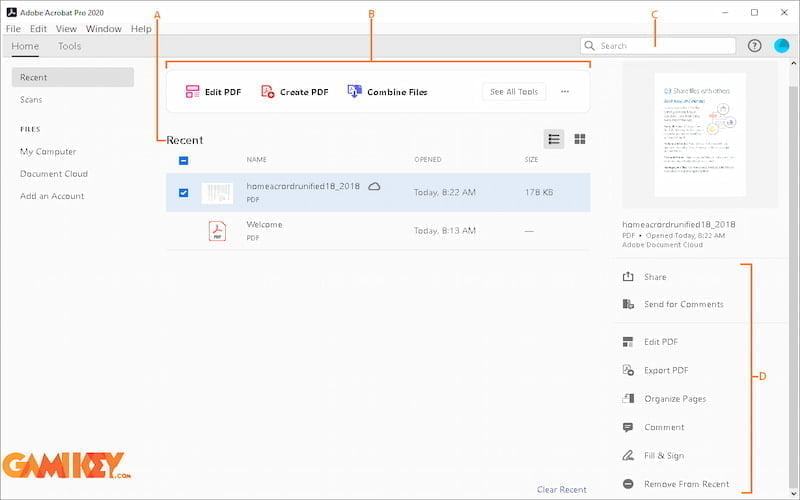Click the document preview thumbnail in the right pane
This screenshot has width=800, height=500.
coord(700,135)
